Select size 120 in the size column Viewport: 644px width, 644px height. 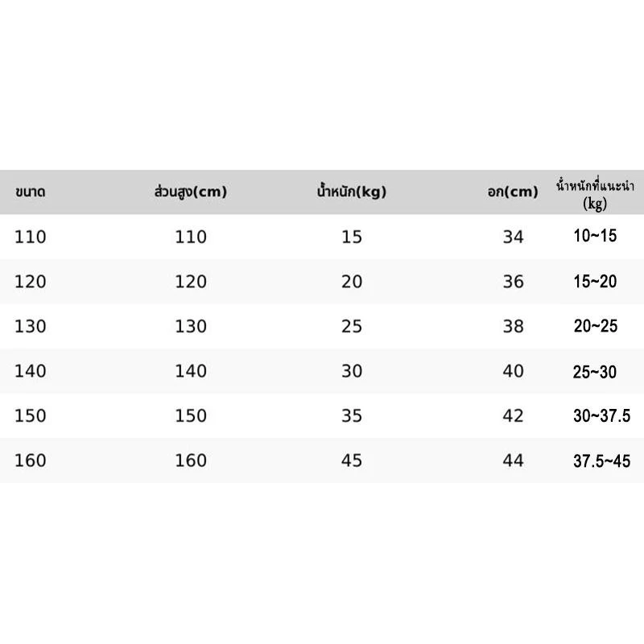[x=31, y=282]
